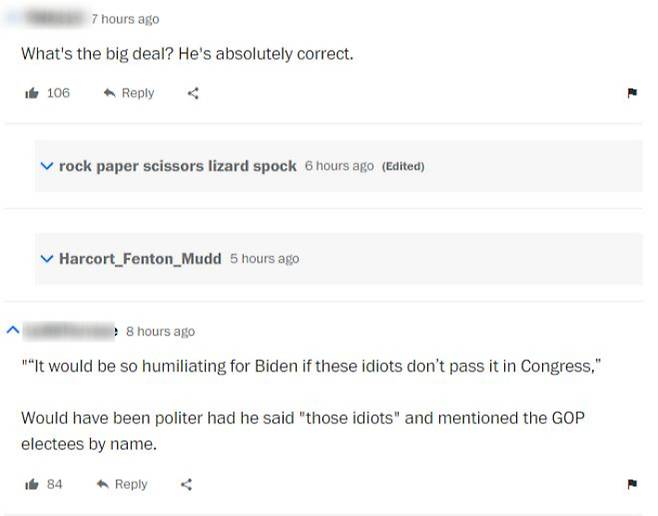
Task: Click Reply text under 'absolutely correct' comment
Action: tap(138, 93)
